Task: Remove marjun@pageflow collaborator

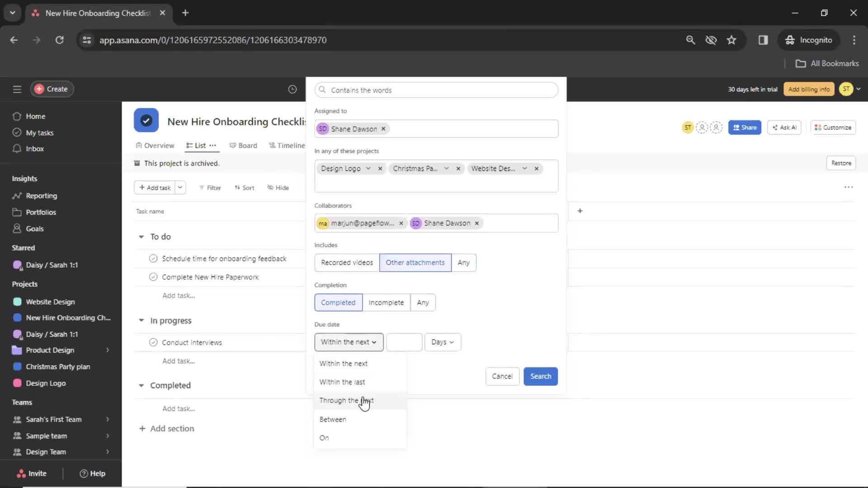Action: [401, 223]
